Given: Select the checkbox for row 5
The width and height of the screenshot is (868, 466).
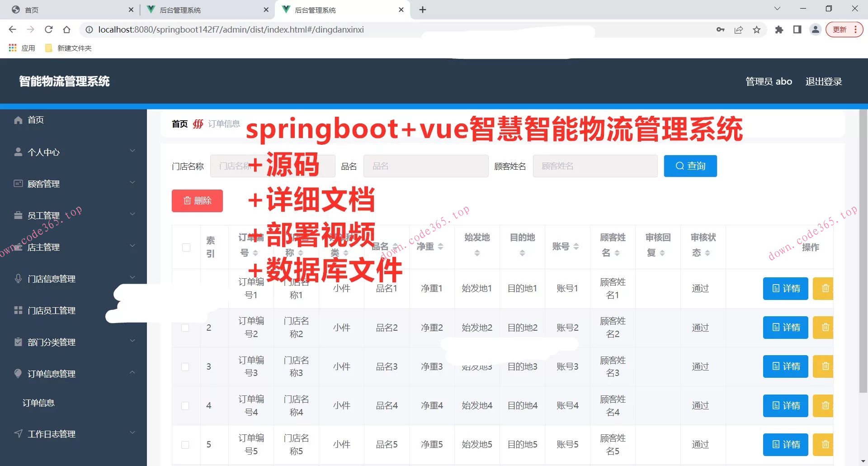Looking at the screenshot, I should coord(185,445).
